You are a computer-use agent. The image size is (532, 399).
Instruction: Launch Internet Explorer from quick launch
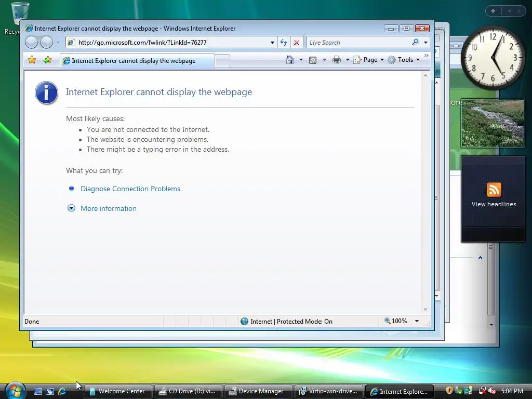pos(62,391)
